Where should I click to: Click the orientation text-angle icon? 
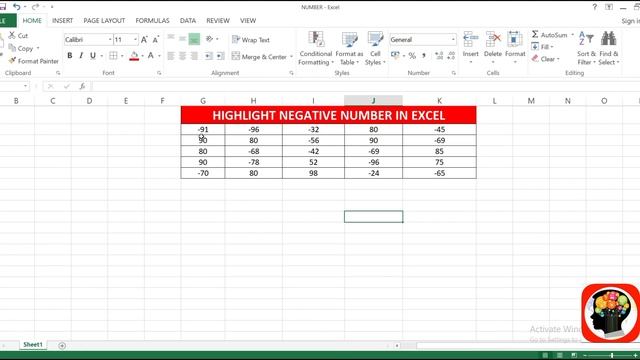(x=209, y=39)
